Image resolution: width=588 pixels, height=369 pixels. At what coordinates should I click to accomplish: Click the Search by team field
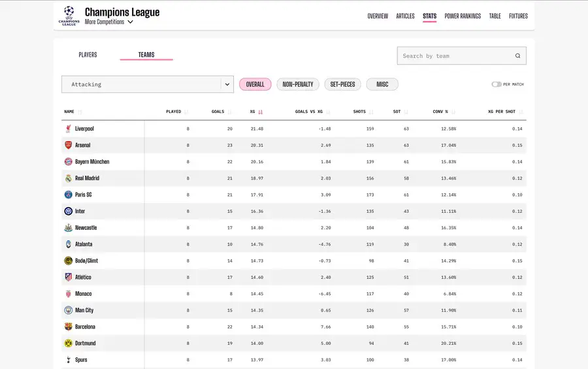pos(462,56)
